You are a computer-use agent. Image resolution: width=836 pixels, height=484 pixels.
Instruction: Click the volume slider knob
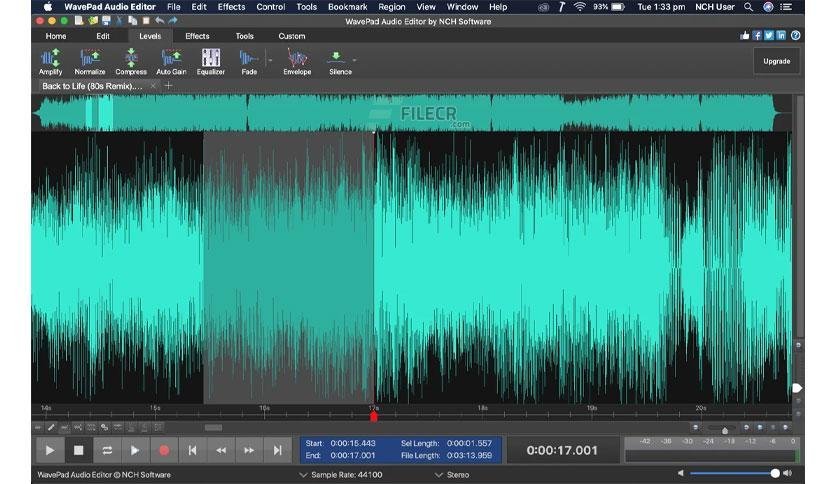click(774, 473)
